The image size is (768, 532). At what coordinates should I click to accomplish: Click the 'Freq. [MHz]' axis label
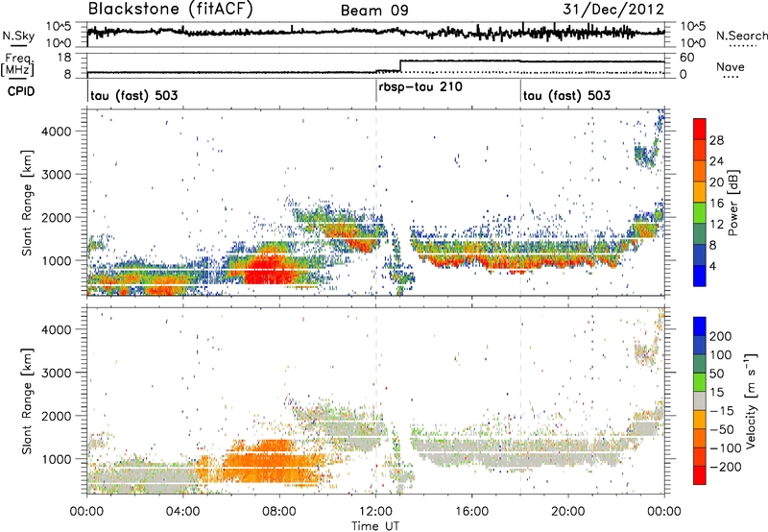point(17,65)
